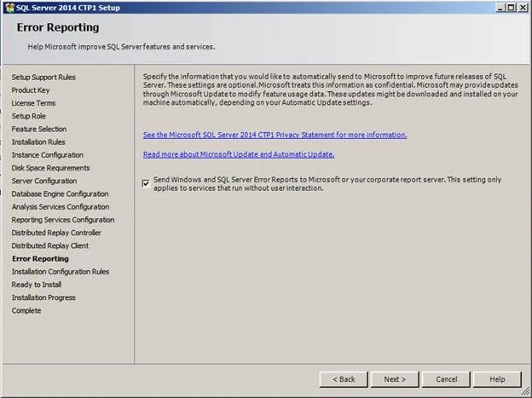Select Database Engine Configuration step

pos(60,194)
